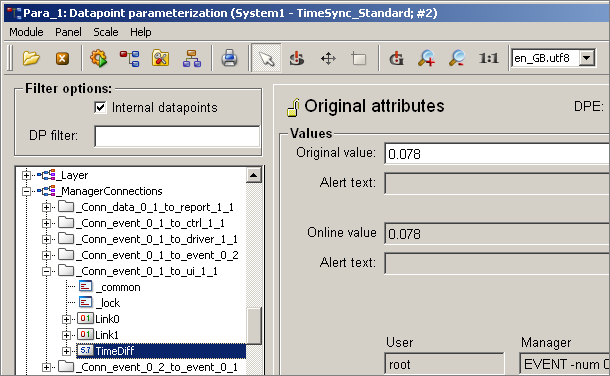610x376 pixels.
Task: Click the rectangle selection tool icon
Action: [359, 58]
